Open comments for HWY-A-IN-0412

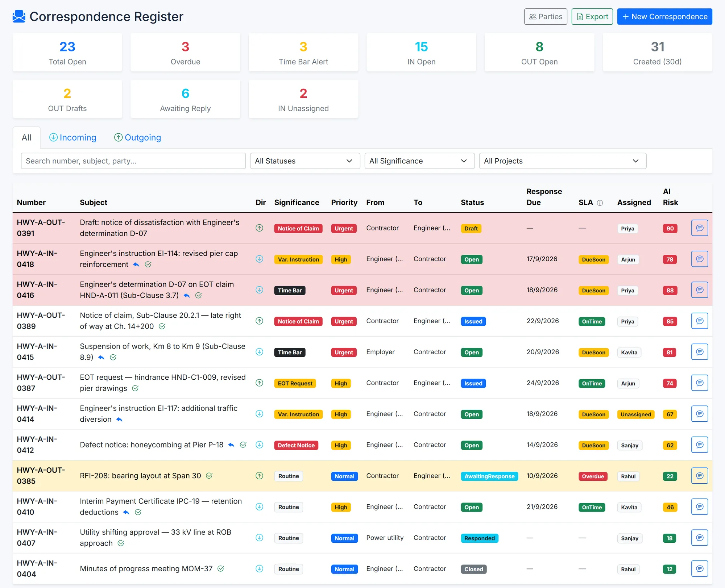[x=699, y=445]
